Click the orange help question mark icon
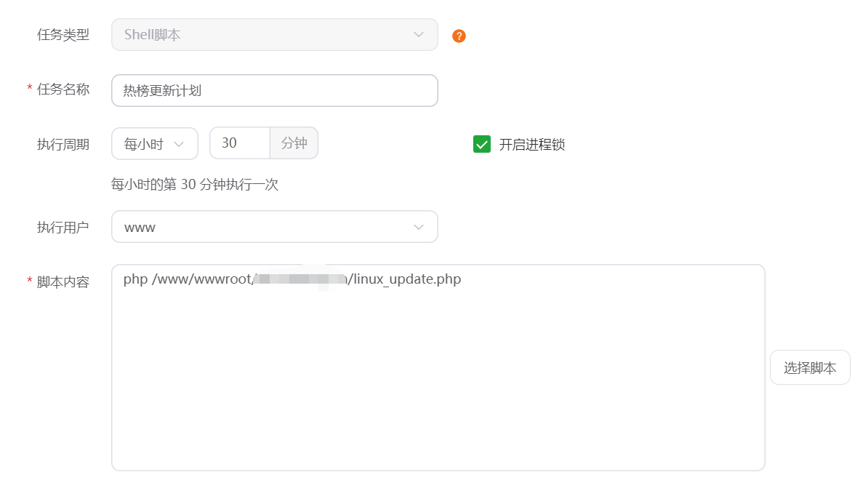This screenshot has width=868, height=480. coord(459,36)
